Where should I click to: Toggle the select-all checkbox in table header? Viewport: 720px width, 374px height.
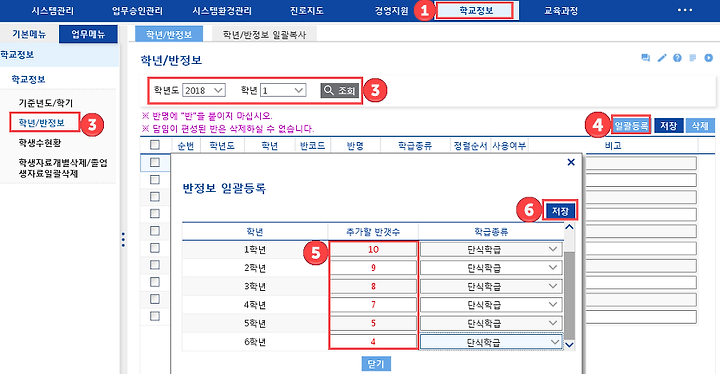tap(155, 145)
